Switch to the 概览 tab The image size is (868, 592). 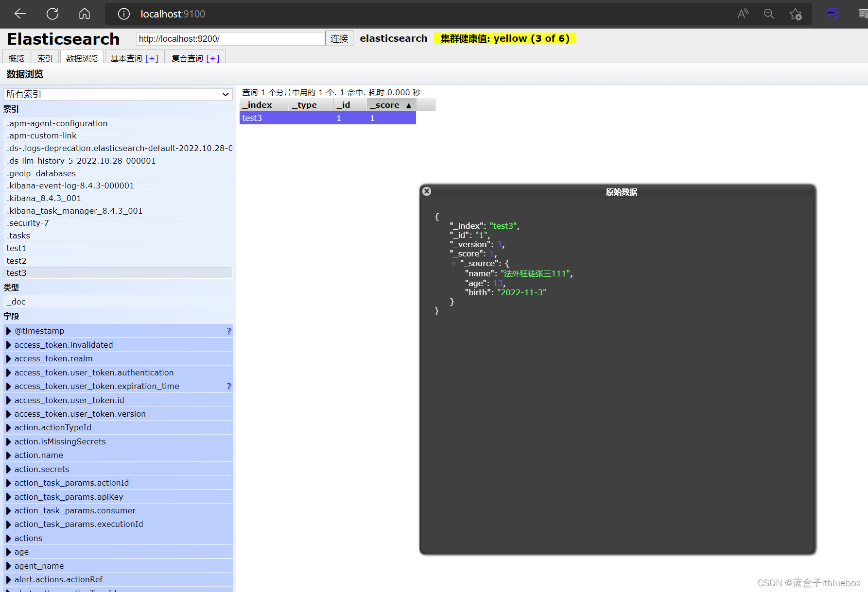pos(16,58)
